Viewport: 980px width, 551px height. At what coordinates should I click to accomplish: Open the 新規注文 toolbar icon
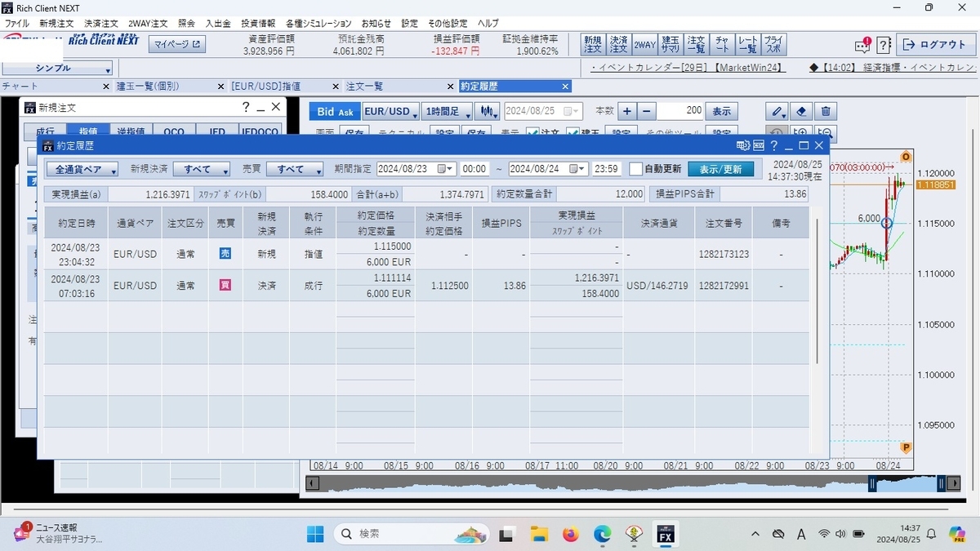tap(592, 45)
